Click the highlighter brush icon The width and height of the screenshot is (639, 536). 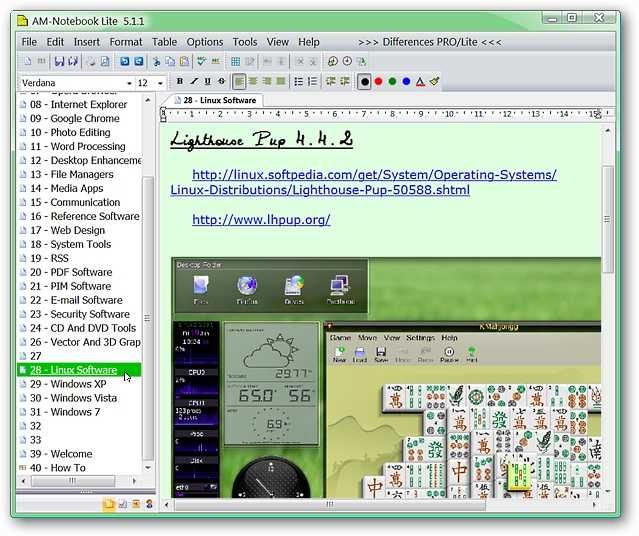[x=434, y=82]
